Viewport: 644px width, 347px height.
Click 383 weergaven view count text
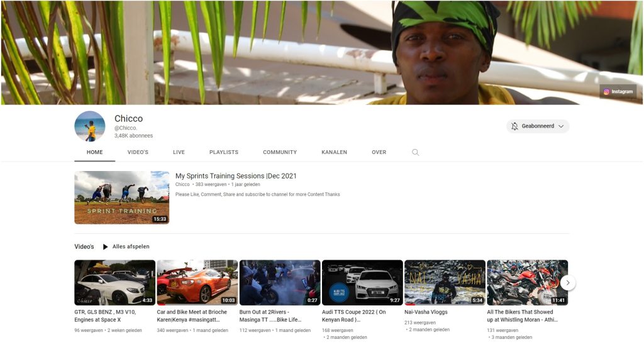tap(211, 184)
